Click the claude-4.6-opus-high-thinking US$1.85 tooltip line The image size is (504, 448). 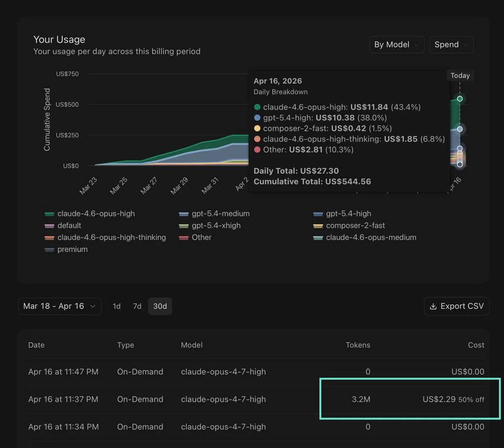point(350,139)
